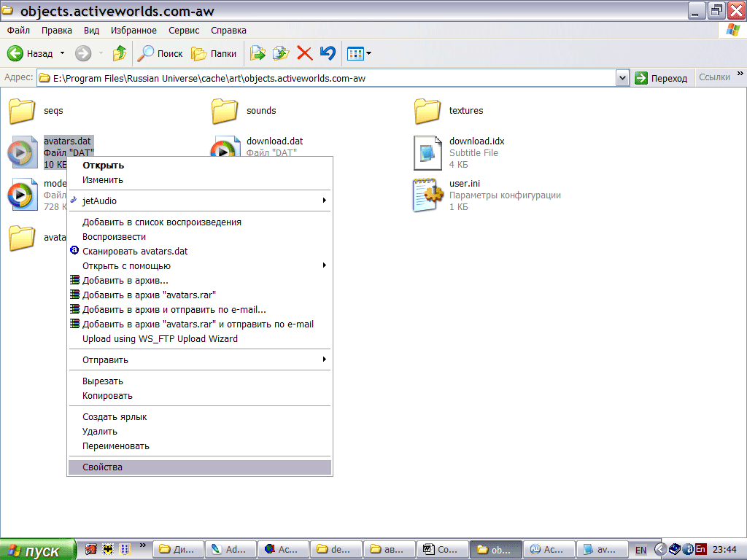This screenshot has width=747, height=560.
Task: Select the user.ini file icon
Action: [x=427, y=195]
